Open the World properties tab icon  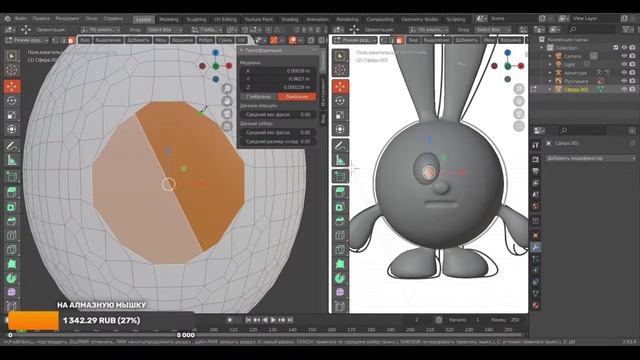coord(536,206)
